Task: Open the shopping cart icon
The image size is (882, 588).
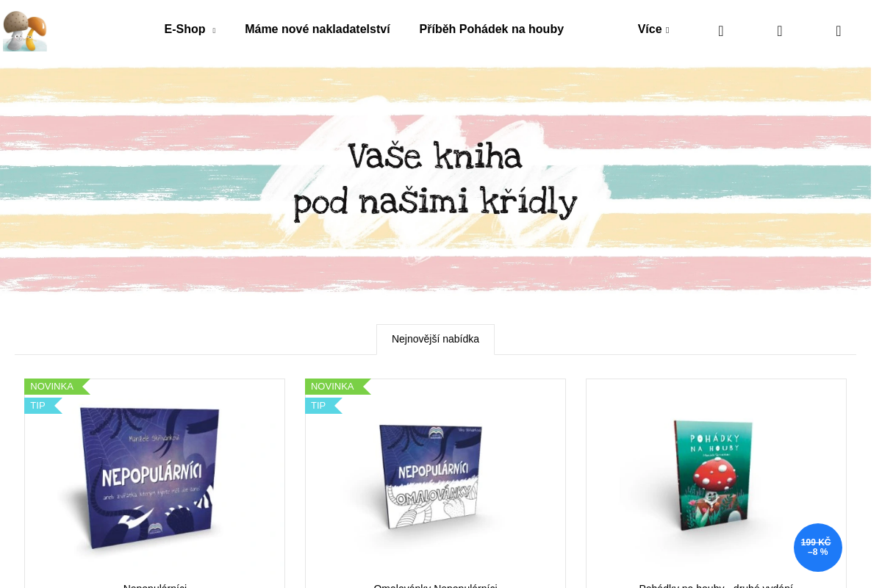Action: coord(839,31)
